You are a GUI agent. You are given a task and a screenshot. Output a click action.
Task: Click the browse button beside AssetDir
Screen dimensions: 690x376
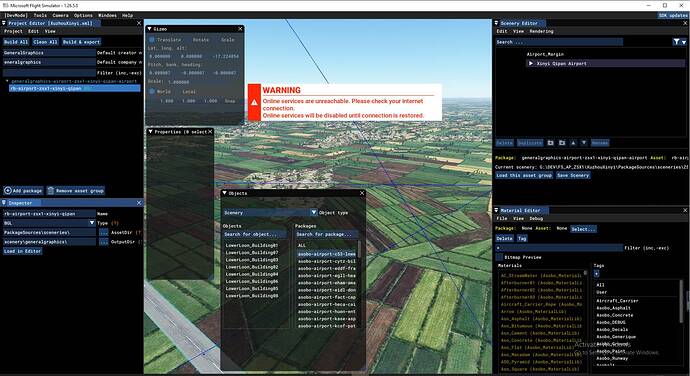tap(103, 232)
